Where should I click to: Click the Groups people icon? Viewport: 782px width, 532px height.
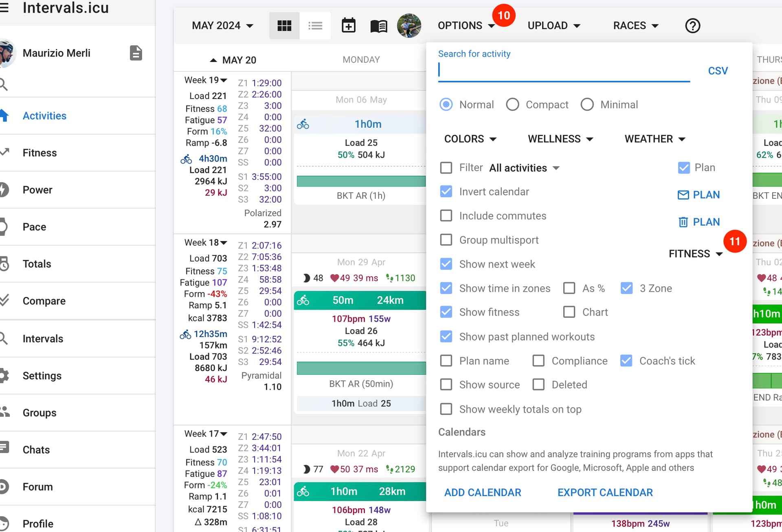tap(5, 412)
